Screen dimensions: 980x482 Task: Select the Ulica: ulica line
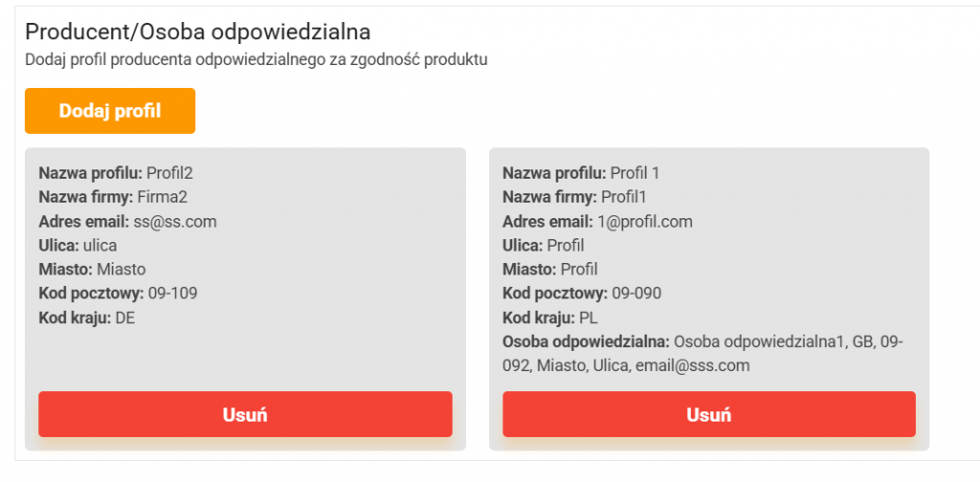pos(78,246)
